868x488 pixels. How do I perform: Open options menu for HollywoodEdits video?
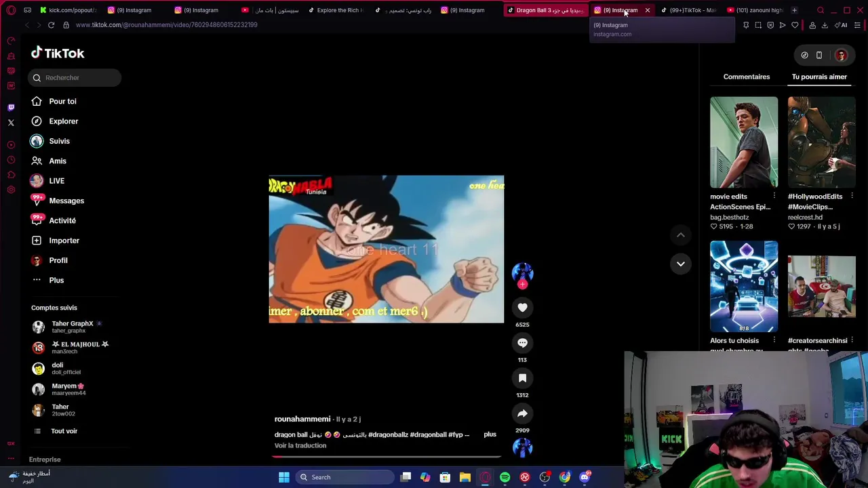point(852,197)
